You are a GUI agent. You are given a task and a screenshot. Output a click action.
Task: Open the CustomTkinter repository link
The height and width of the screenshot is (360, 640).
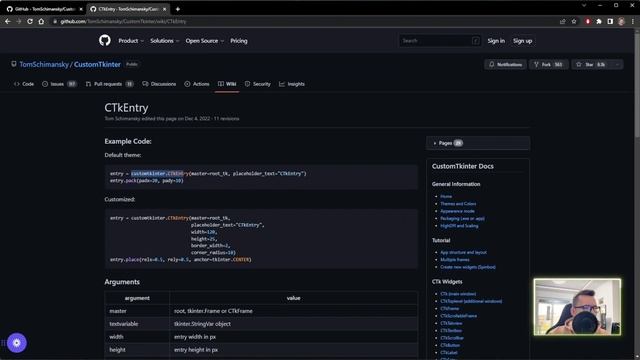coord(97,64)
